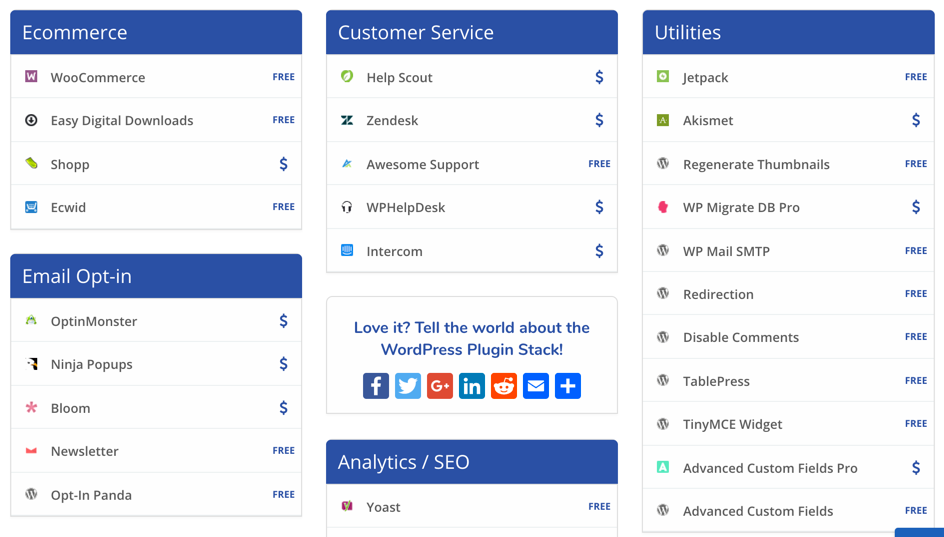Image resolution: width=944 pixels, height=537 pixels.
Task: Share by email envelope icon
Action: [536, 386]
